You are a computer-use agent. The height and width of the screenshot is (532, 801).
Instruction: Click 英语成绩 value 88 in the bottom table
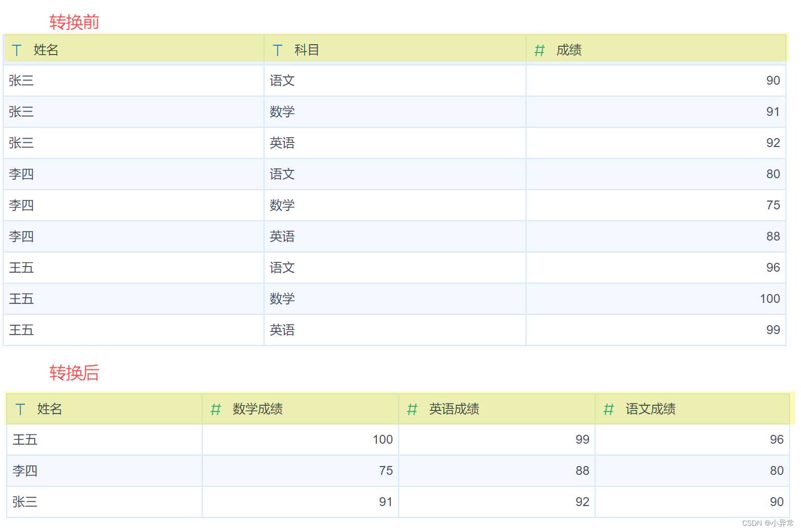click(582, 471)
